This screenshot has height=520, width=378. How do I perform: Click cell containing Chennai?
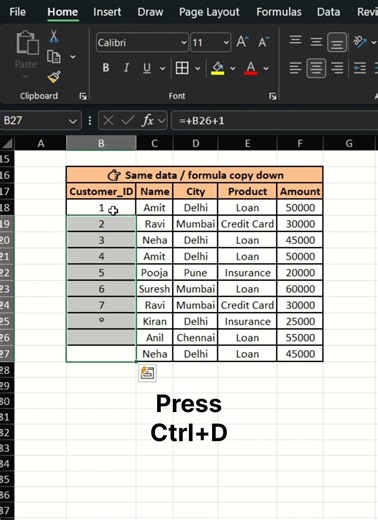[195, 338]
